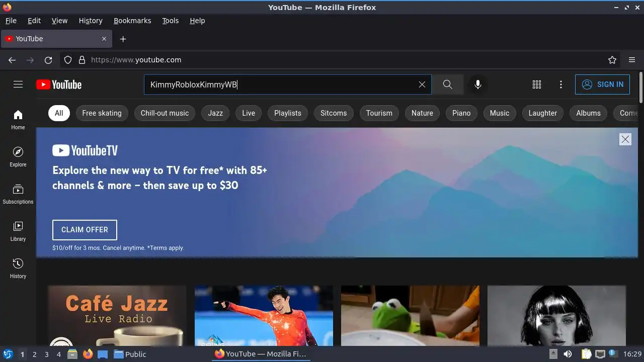Open the File menu
Viewport: 644px width, 362px height.
(x=11, y=21)
